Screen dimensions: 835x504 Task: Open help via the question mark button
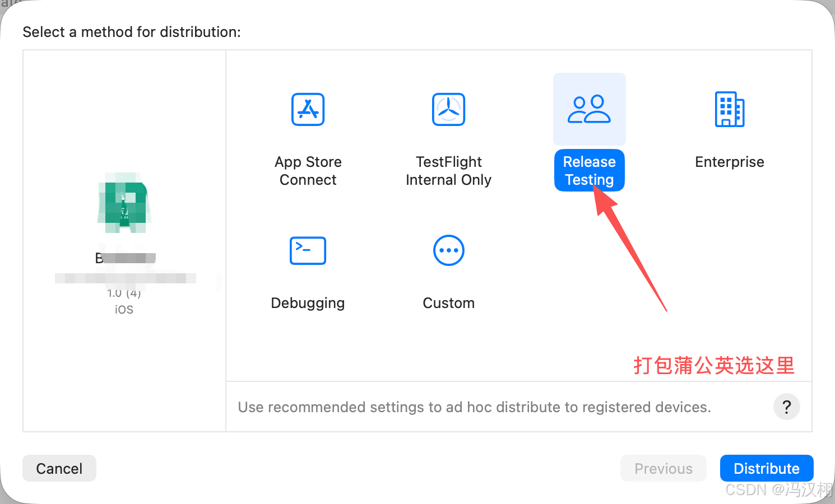787,407
